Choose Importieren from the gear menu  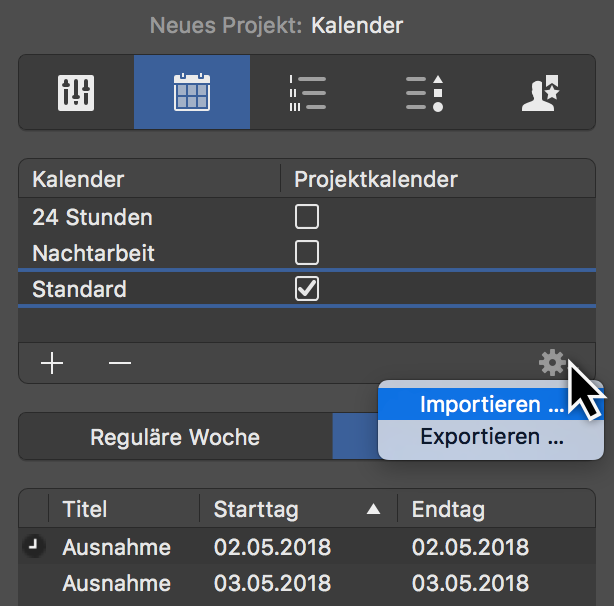(491, 405)
